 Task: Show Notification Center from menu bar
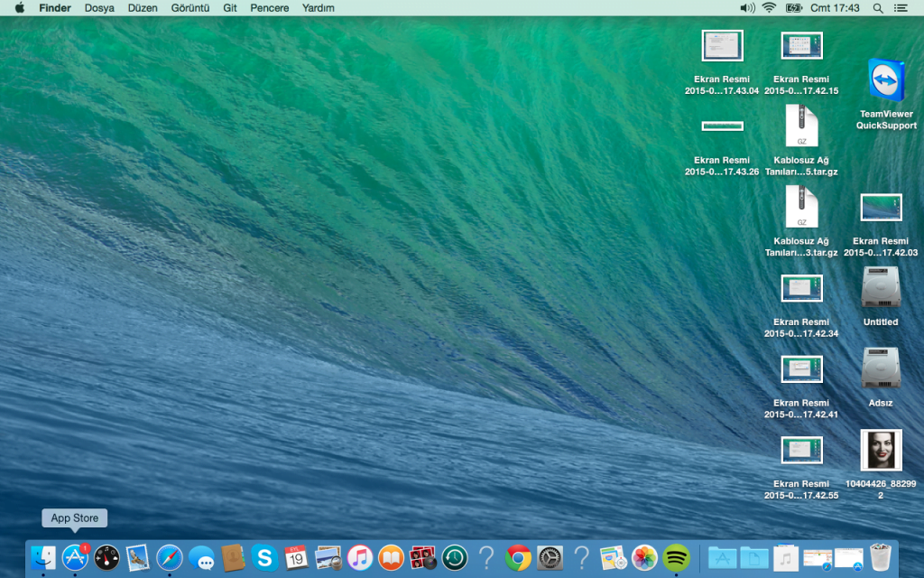point(901,8)
